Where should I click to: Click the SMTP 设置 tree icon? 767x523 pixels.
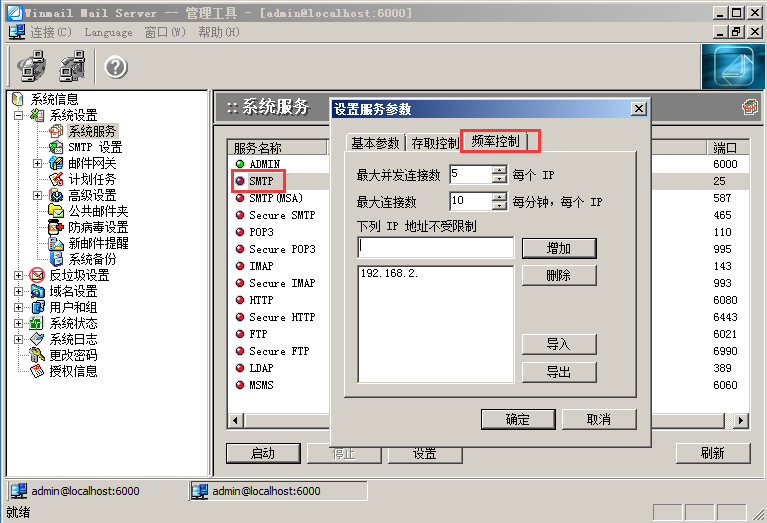[56, 147]
